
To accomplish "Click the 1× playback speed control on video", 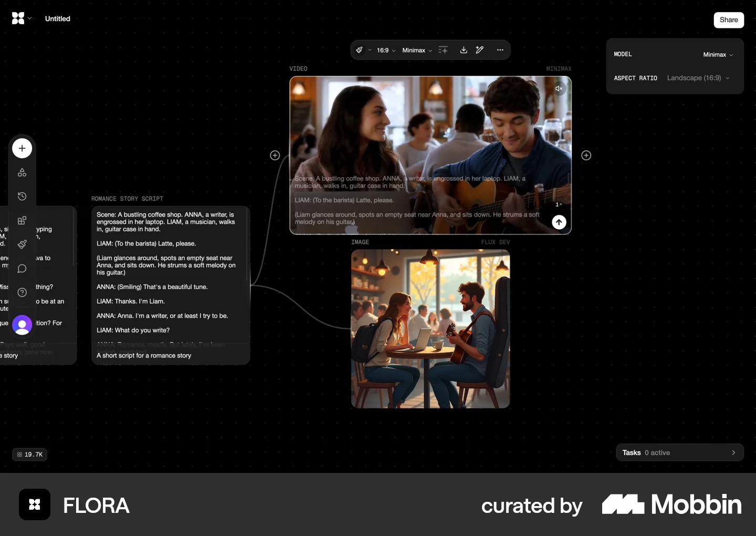I will coord(559,204).
